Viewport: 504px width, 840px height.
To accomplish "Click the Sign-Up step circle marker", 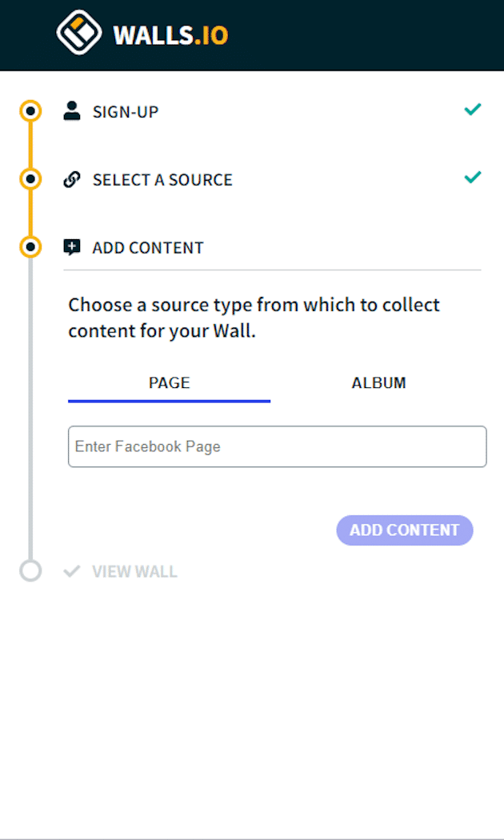I will (x=30, y=111).
